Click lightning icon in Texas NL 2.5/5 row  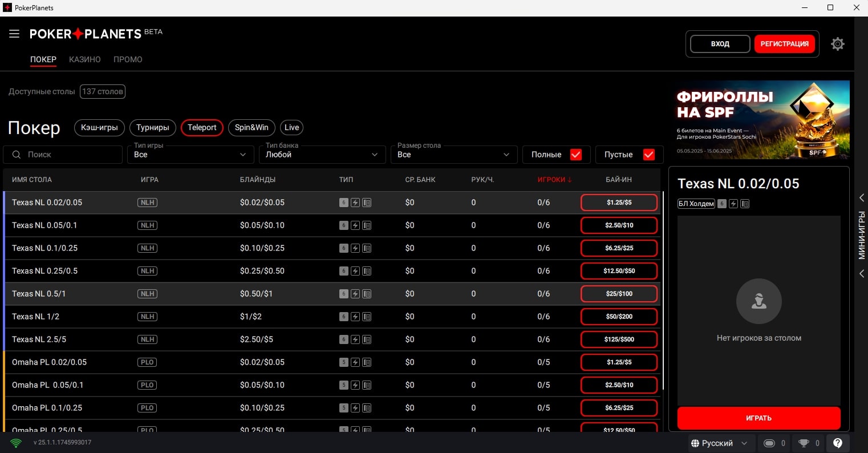355,339
